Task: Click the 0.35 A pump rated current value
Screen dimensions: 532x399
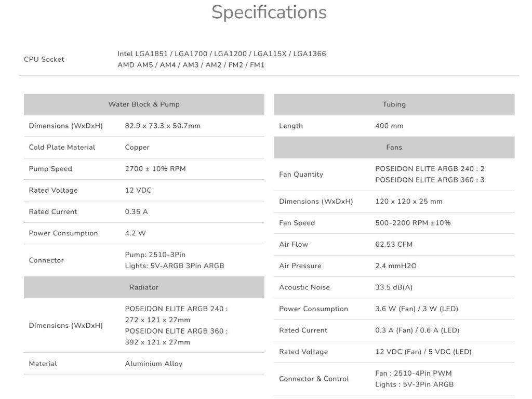Action: tap(136, 212)
